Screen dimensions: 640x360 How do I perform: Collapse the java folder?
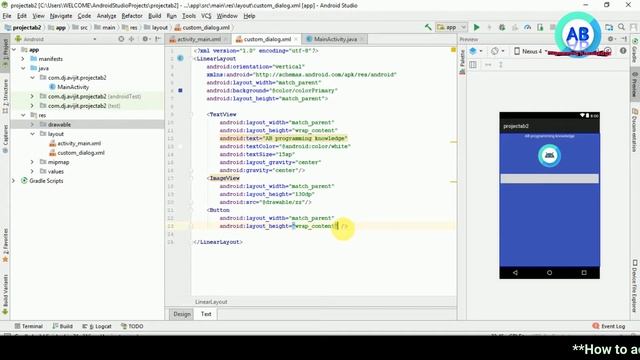pyautogui.click(x=23, y=69)
